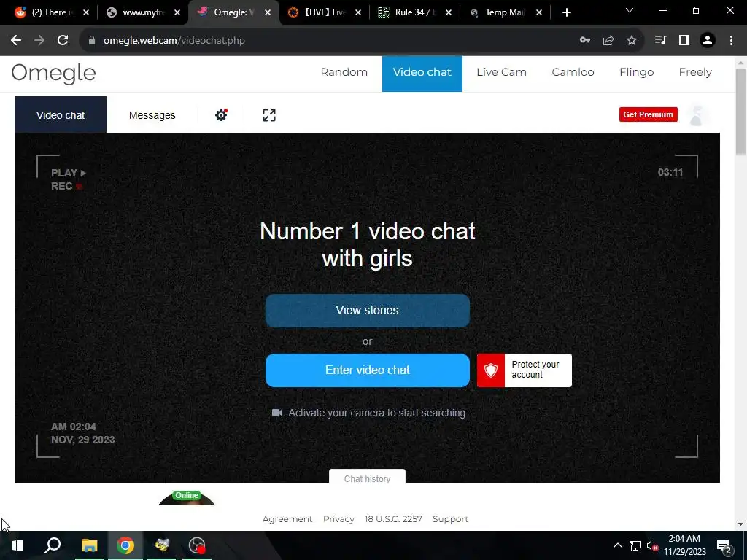View site information lock icon

click(92, 41)
